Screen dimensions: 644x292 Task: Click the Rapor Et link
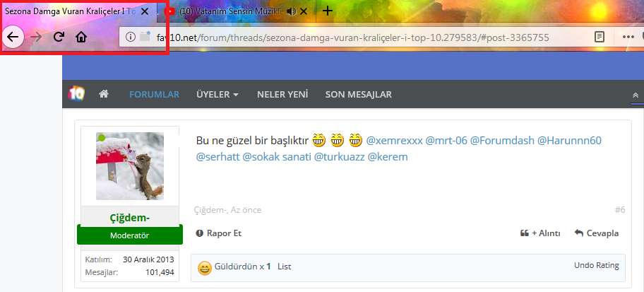(219, 233)
